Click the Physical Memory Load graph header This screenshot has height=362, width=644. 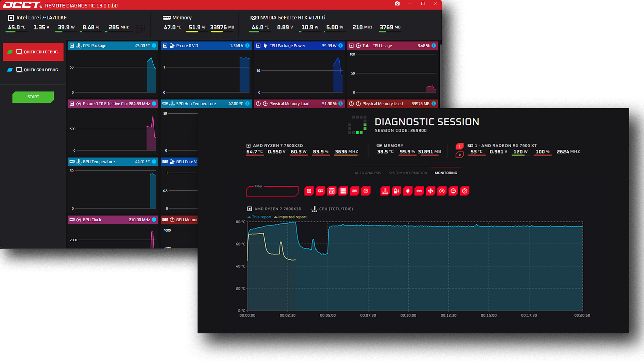[x=300, y=104]
